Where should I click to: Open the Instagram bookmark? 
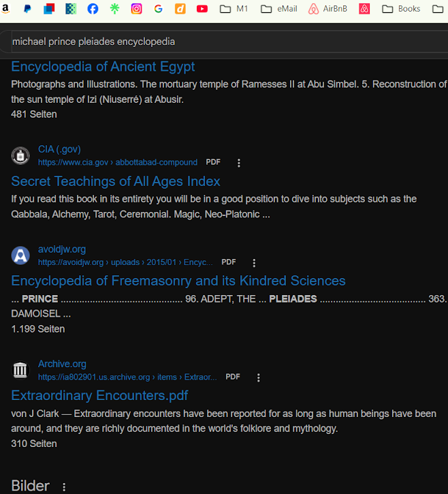click(136, 8)
